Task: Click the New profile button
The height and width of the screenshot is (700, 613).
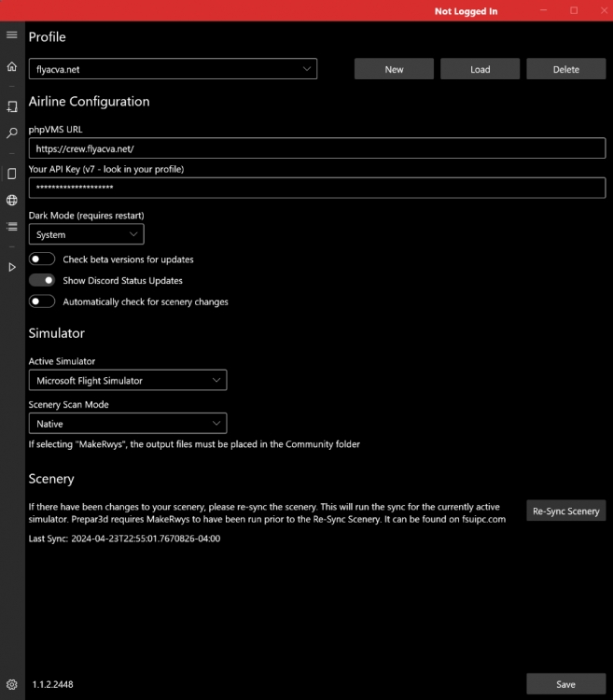Action: click(x=394, y=69)
